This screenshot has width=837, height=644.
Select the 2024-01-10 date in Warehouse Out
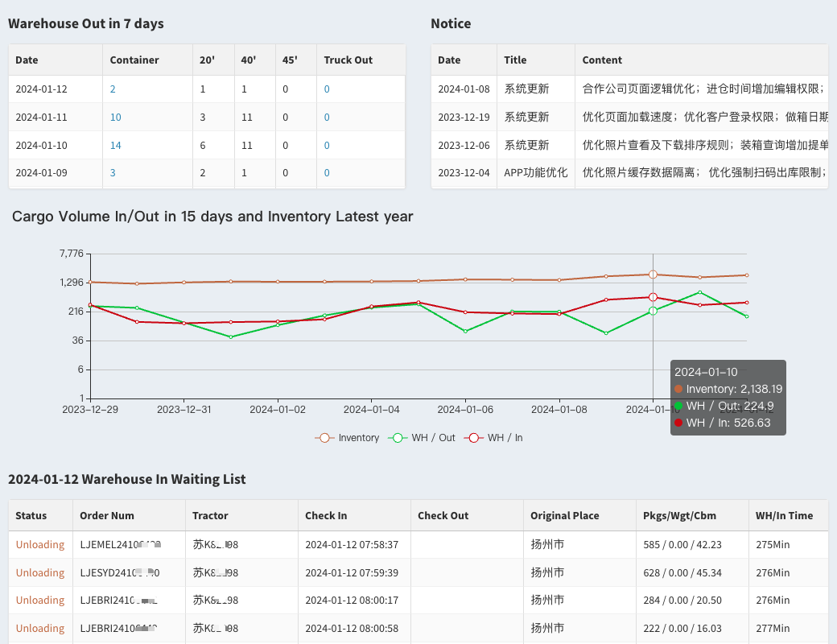click(x=42, y=145)
